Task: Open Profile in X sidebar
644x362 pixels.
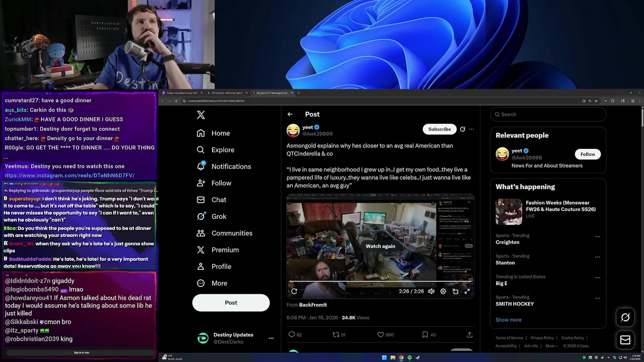Action: 214,266
